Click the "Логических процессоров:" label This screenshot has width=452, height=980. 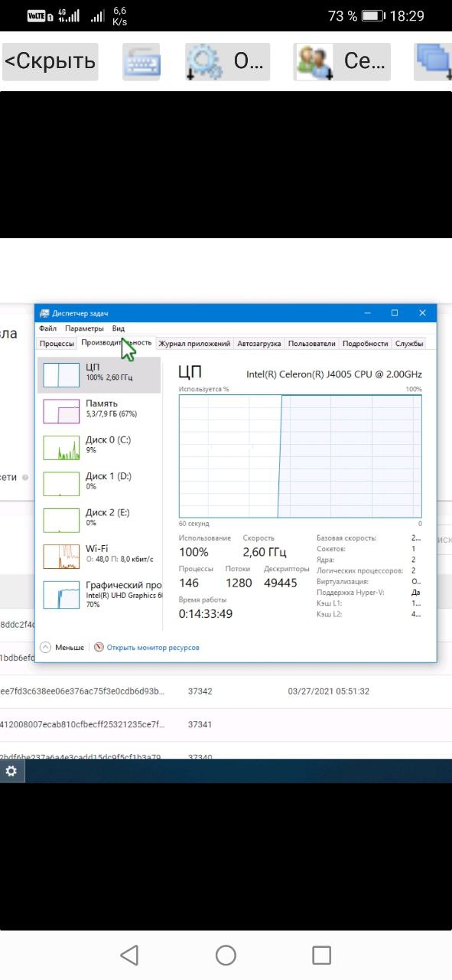click(359, 570)
